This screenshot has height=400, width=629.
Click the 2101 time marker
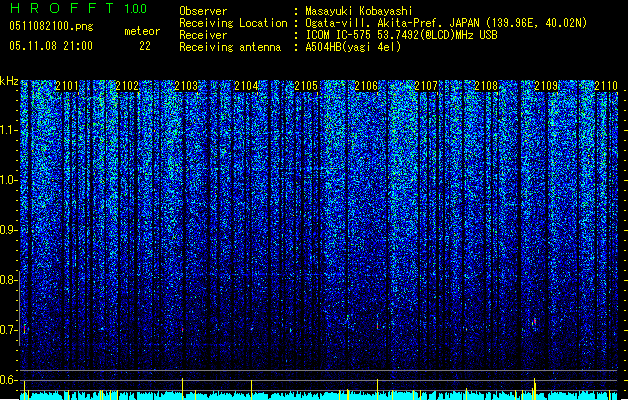(67, 86)
